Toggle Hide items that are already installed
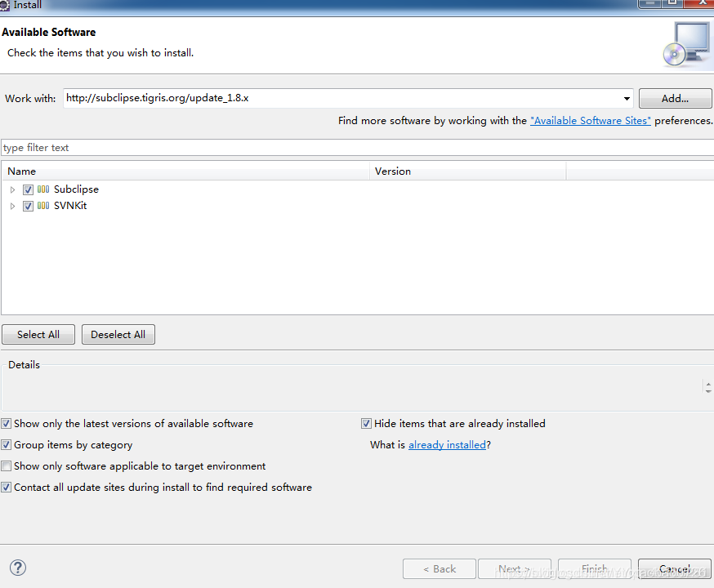 (366, 424)
